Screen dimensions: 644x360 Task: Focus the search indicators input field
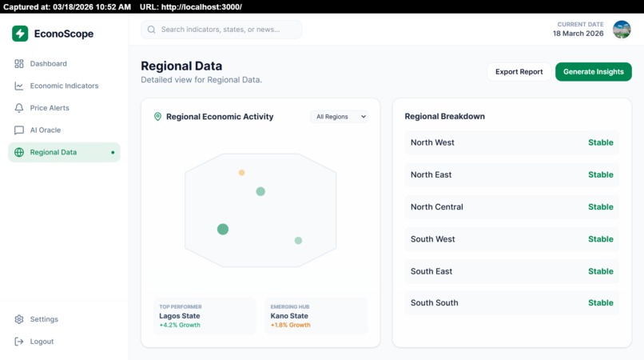coord(221,30)
